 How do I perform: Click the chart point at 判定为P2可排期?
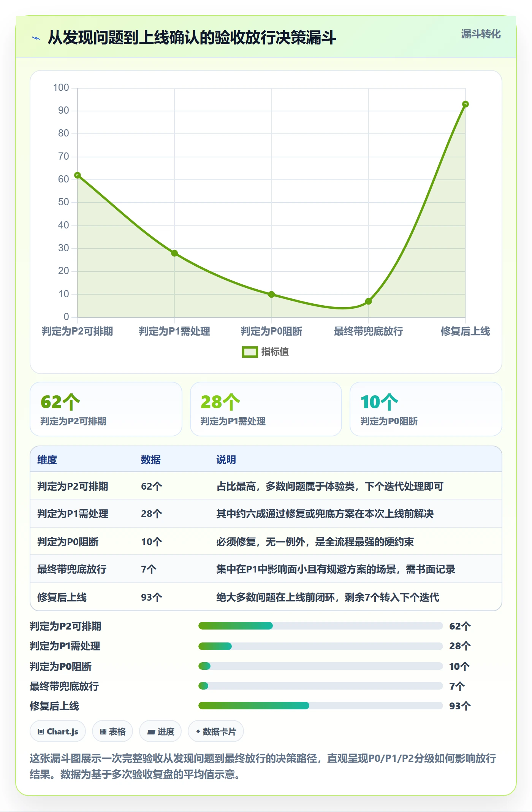[x=78, y=175]
